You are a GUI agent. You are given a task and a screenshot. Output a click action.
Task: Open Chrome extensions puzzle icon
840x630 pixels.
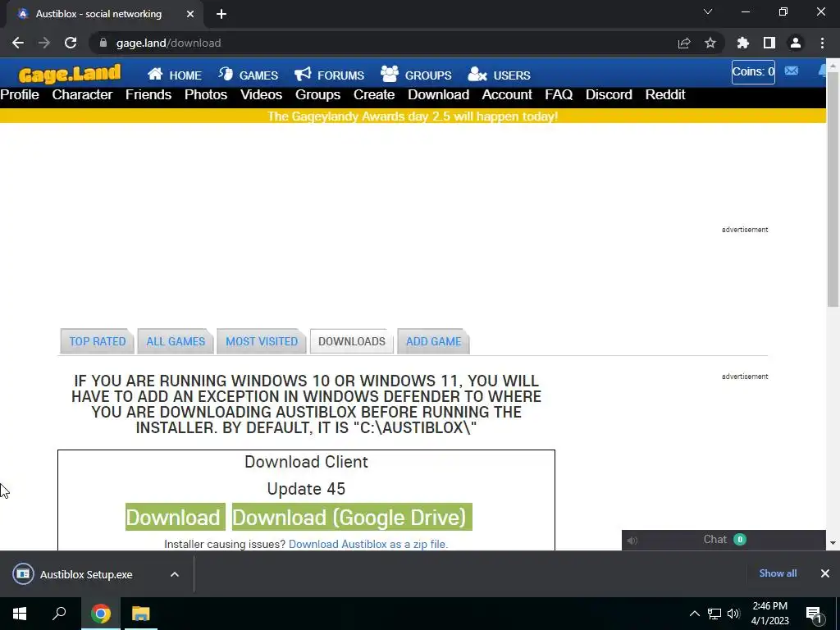pyautogui.click(x=743, y=43)
